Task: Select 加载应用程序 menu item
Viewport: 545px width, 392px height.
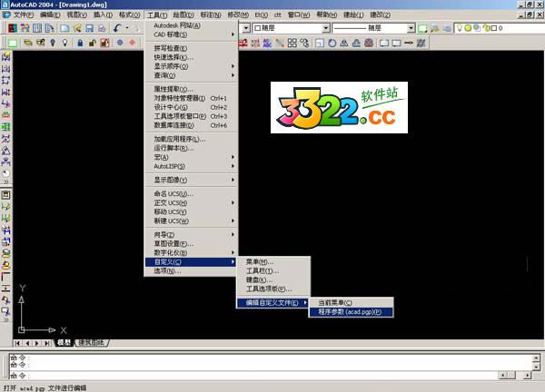Action: (192, 139)
